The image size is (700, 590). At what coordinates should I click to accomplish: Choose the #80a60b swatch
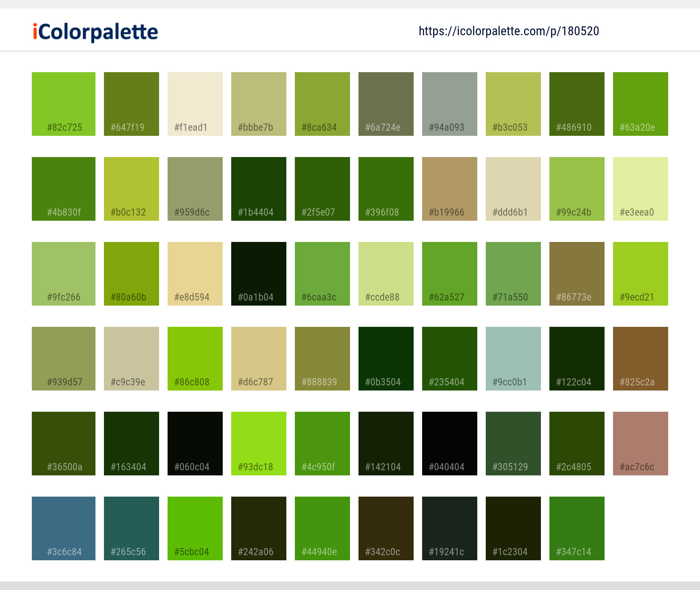[132, 274]
